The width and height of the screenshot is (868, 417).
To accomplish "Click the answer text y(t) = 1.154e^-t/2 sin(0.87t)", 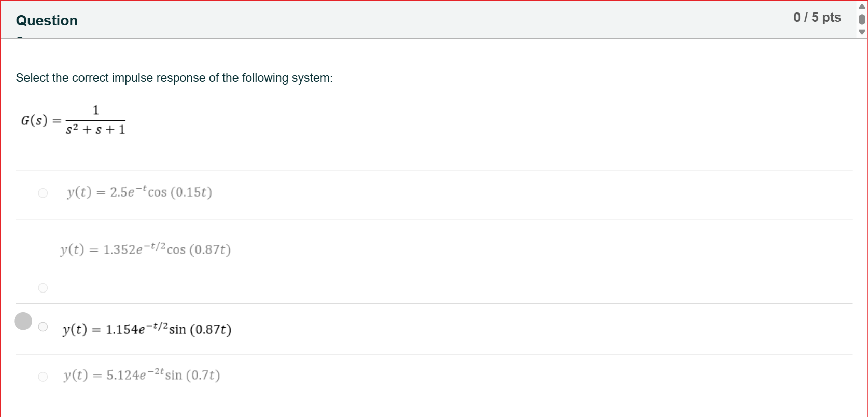I will click(x=147, y=329).
